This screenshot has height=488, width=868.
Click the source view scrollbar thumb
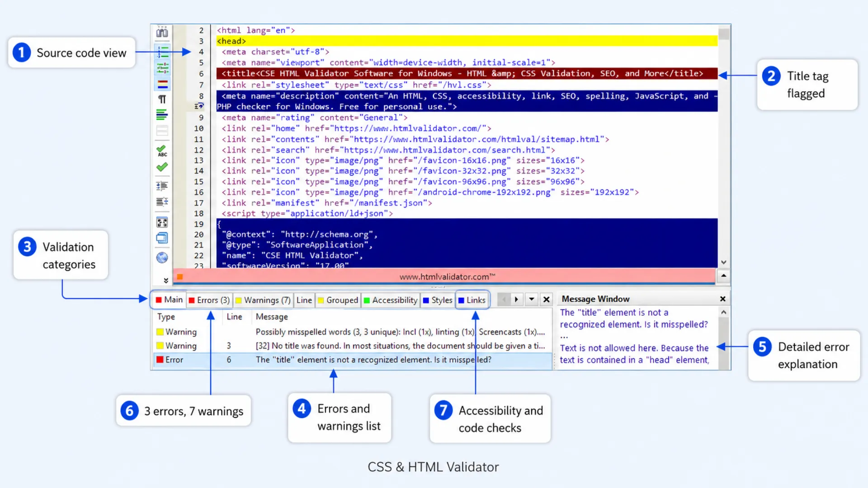point(724,34)
